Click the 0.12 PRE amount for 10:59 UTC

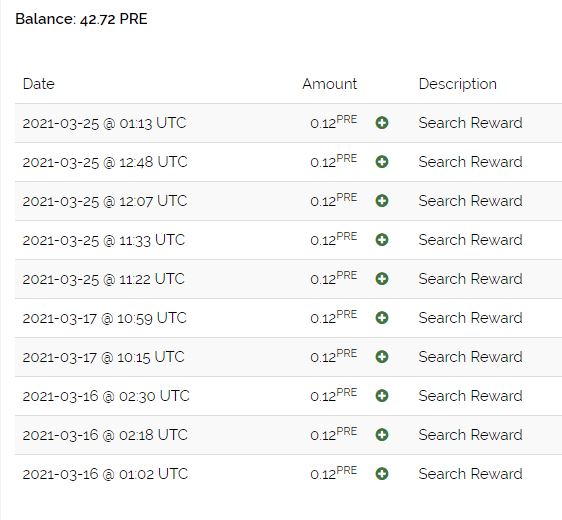[334, 316]
